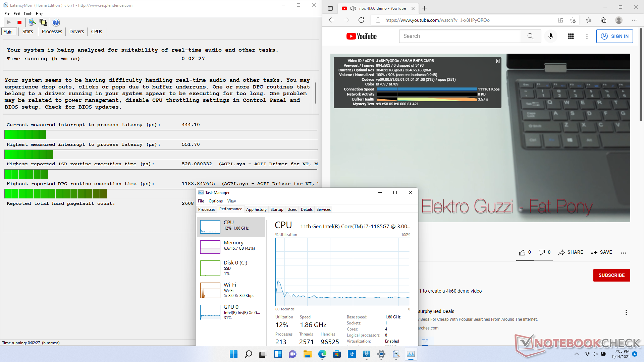Screen dimensions: 644x362
Task: Stop monitoring with red stop button
Action: tap(19, 22)
